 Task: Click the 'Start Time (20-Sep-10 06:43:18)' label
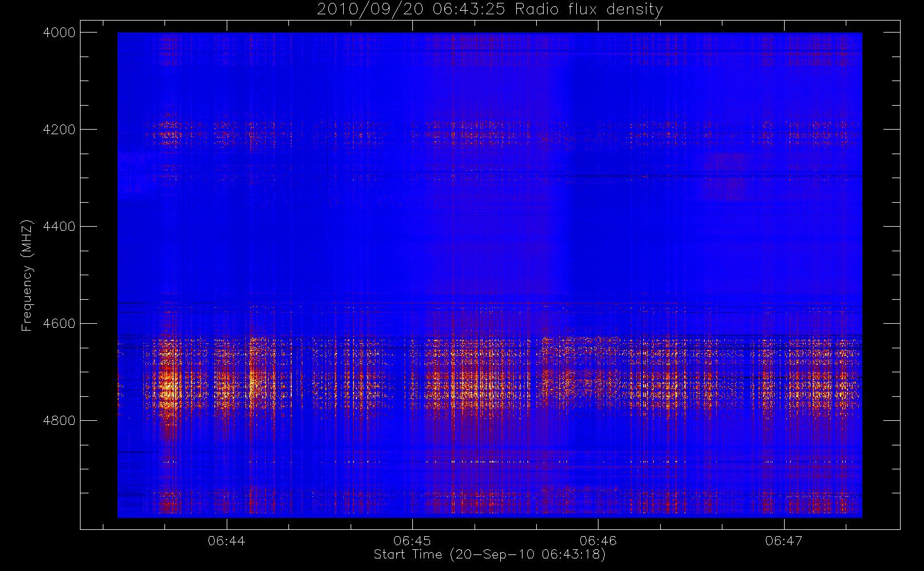pos(489,554)
